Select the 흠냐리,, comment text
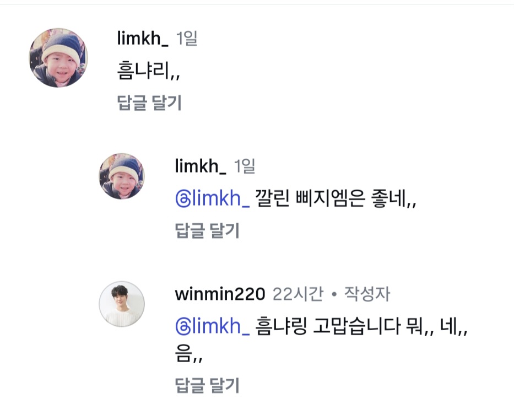 148,72
